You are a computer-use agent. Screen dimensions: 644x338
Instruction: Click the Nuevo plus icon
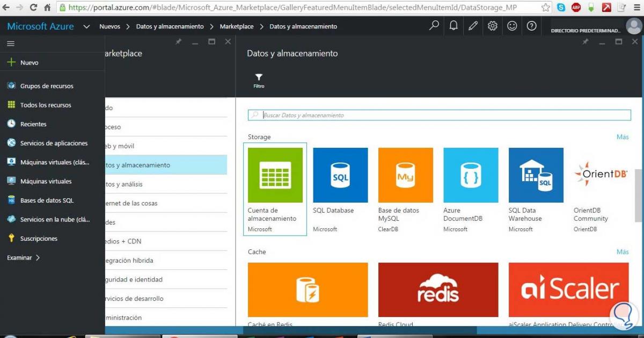click(11, 62)
